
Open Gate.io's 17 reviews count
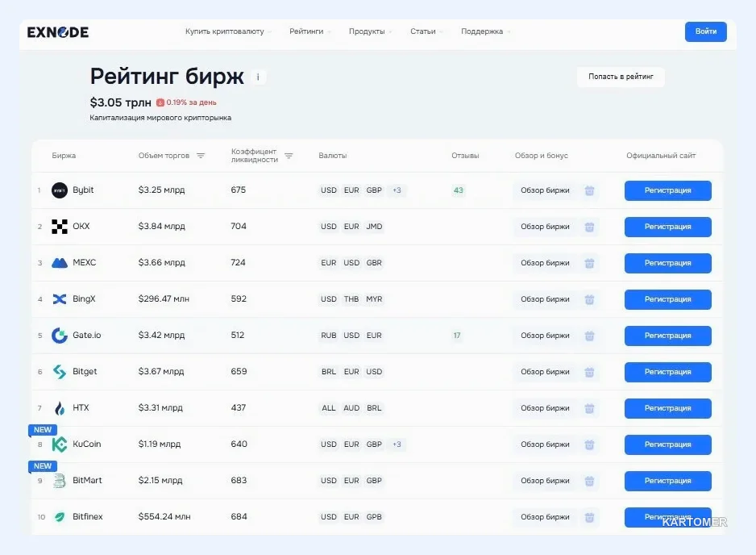[x=457, y=336]
